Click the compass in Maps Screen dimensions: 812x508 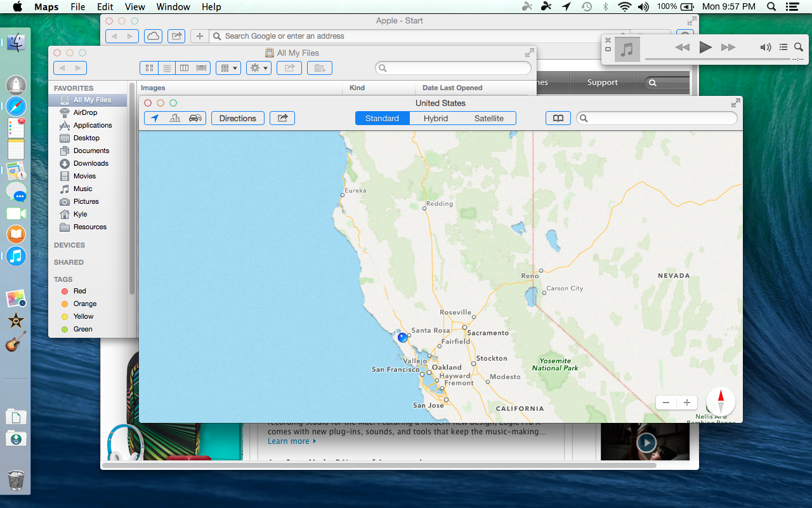(x=721, y=402)
